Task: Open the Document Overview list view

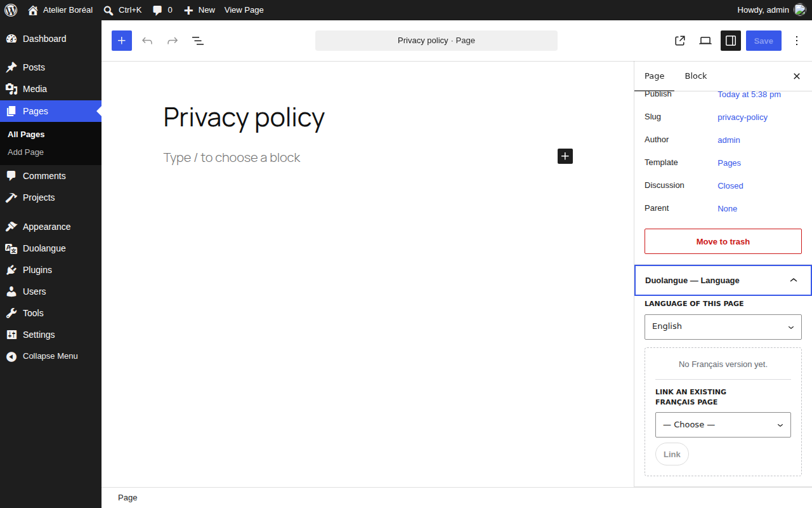Action: 198,41
